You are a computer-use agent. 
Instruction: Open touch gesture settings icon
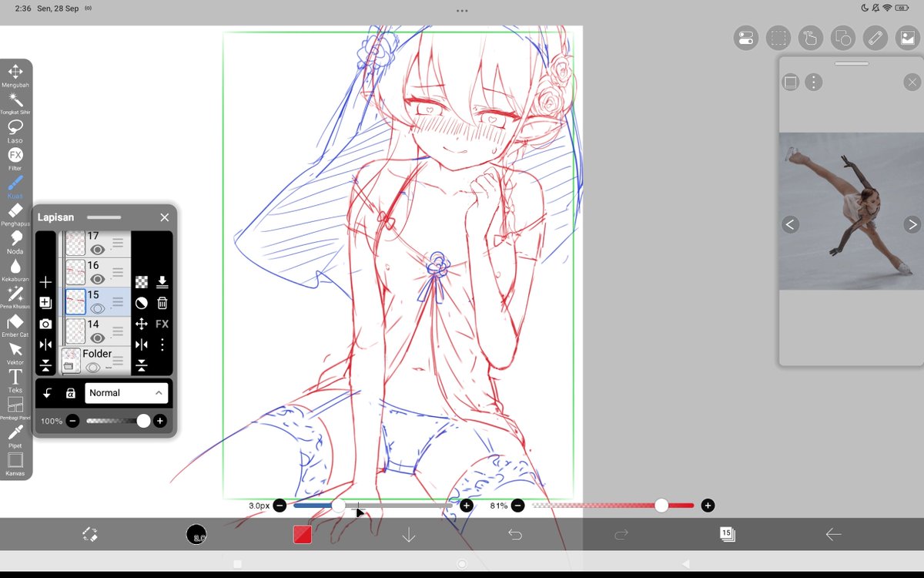(x=811, y=38)
